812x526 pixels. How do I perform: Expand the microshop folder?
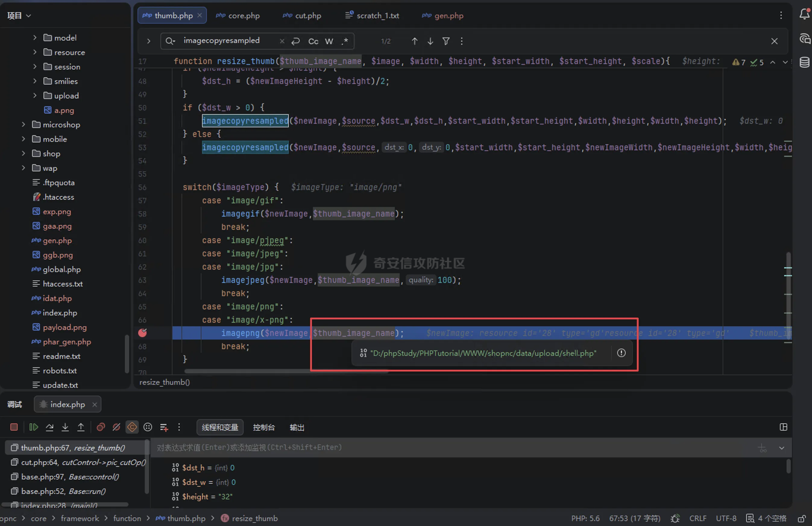[23, 125]
